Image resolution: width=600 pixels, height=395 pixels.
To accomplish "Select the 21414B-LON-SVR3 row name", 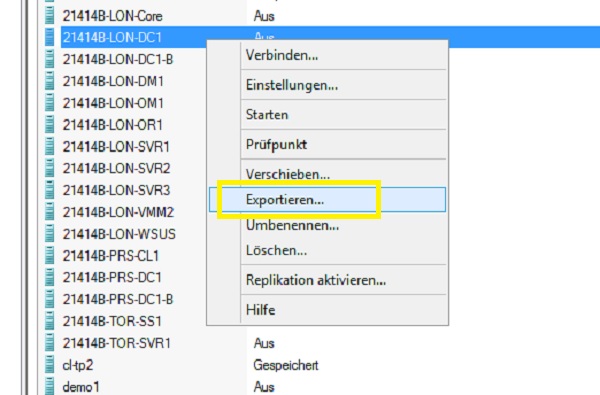I will 116,190.
